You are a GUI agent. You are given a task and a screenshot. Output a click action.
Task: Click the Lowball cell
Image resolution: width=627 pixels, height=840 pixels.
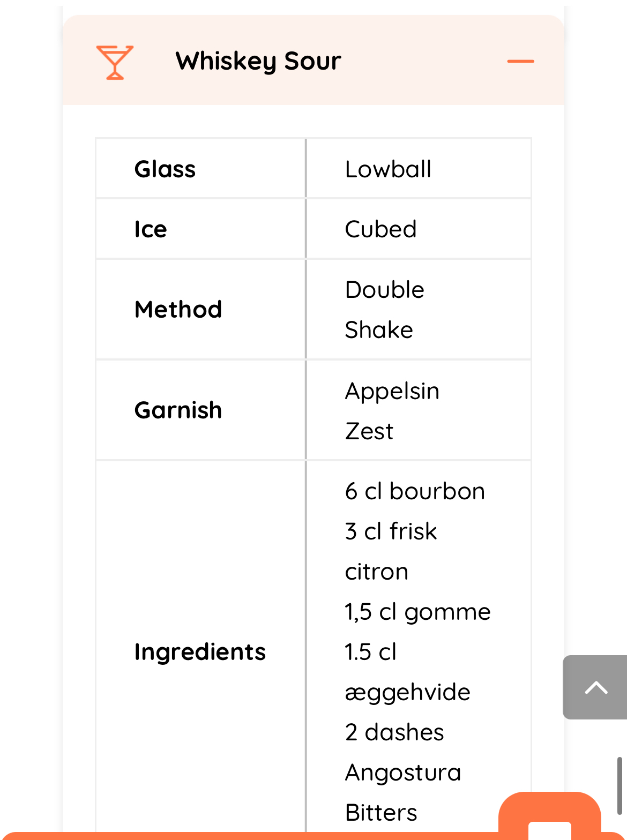click(x=388, y=169)
